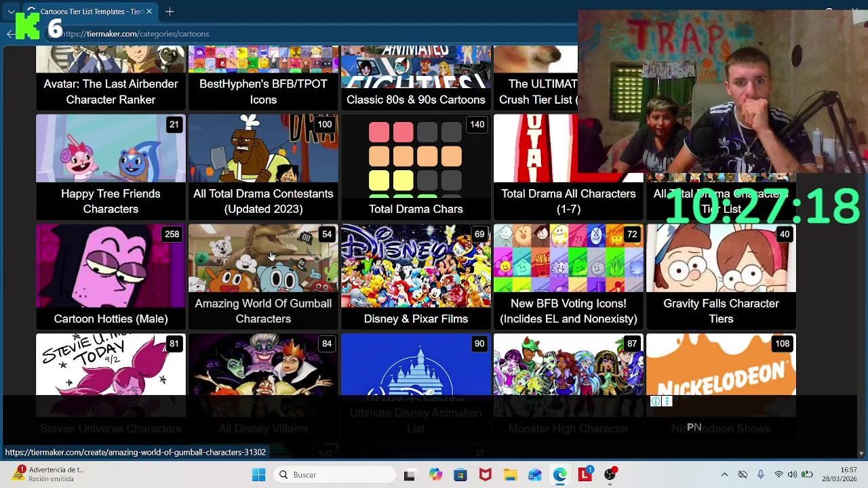
Task: Go back with the browser back arrow
Action: 10,34
